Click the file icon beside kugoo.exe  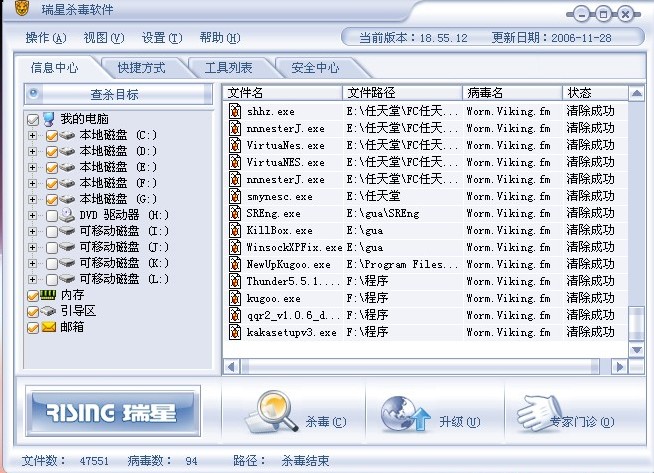coord(235,298)
